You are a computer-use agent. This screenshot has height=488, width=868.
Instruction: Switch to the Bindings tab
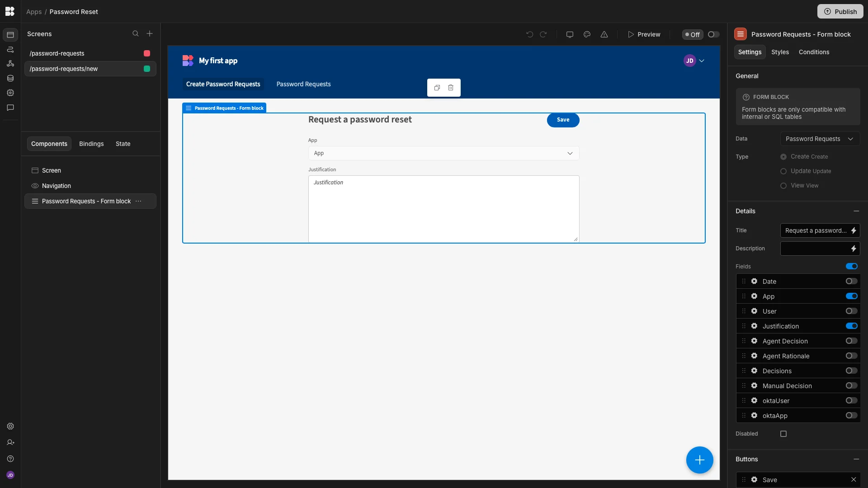[x=91, y=144]
